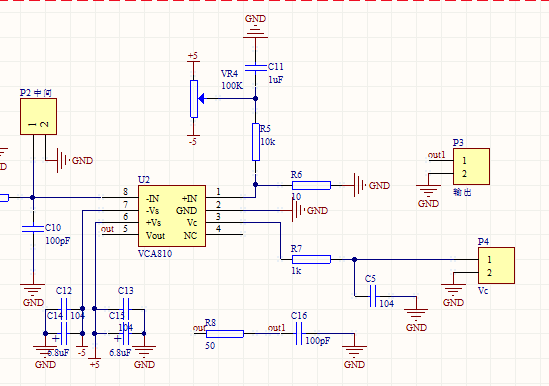Screen dimensions: 549x386
Task: Click the +5 power port above VR4
Action: point(193,58)
